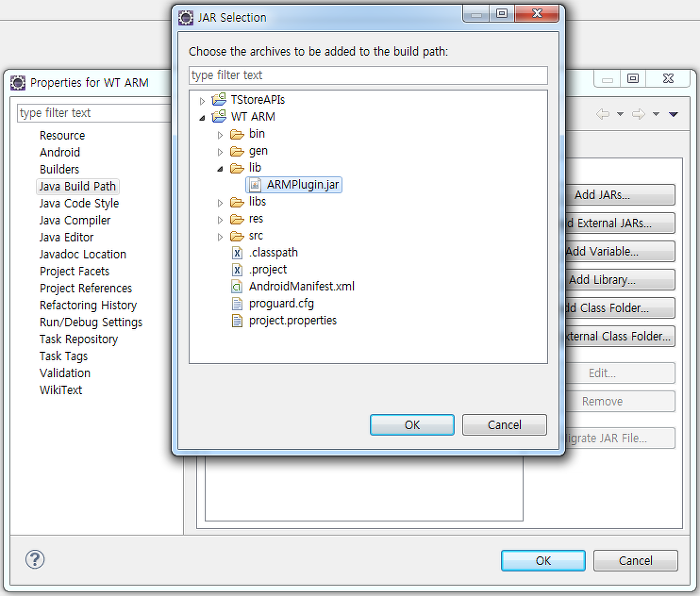The width and height of the screenshot is (700, 596).
Task: Expand the gen folder
Action: pos(220,152)
